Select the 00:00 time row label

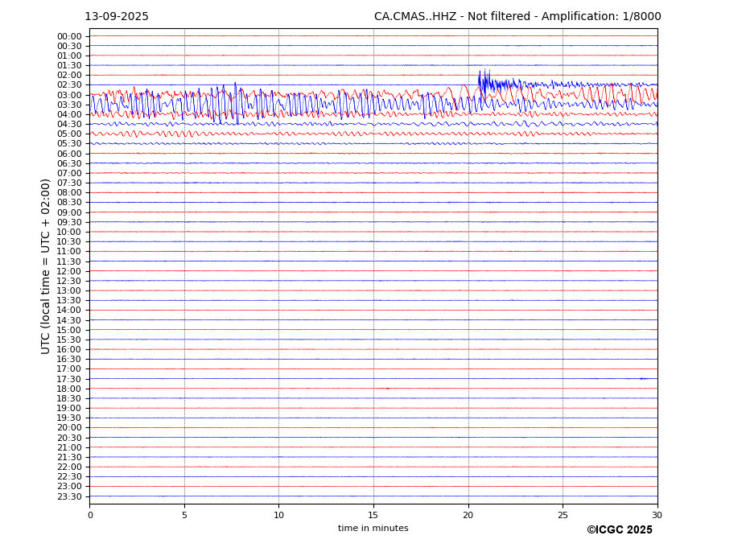(69, 37)
